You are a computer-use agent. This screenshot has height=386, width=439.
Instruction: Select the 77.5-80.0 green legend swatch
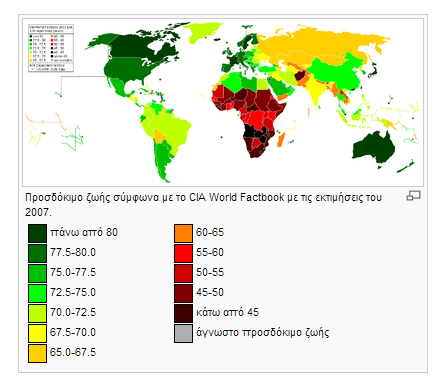point(37,253)
